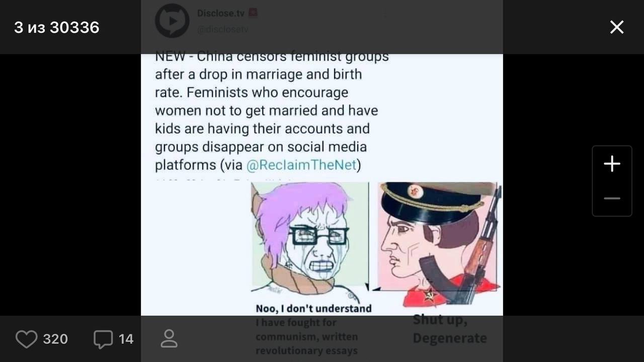The height and width of the screenshot is (362, 644).
Task: Click the soldier in peaked cap panel
Action: [439, 244]
